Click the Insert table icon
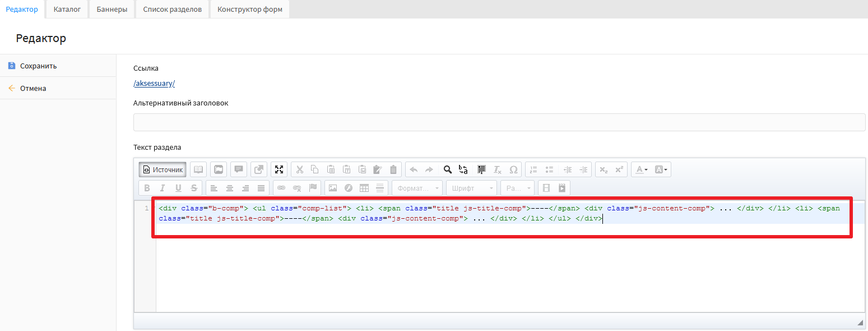 tap(364, 188)
